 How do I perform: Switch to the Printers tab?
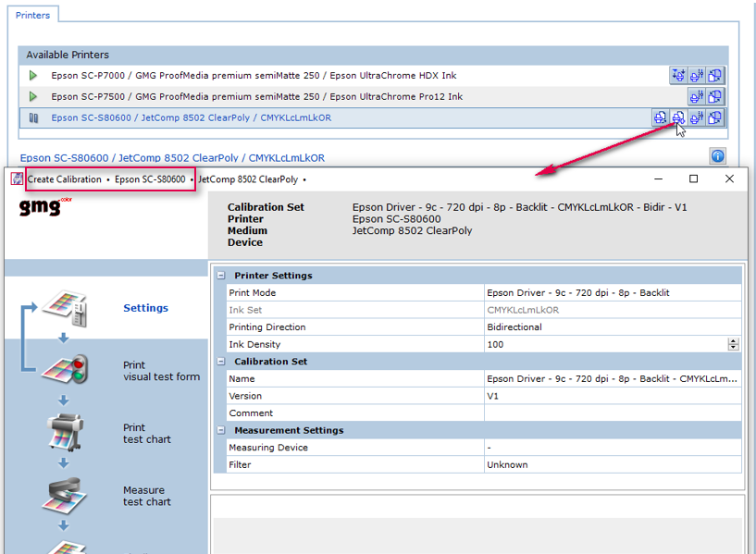[x=33, y=15]
